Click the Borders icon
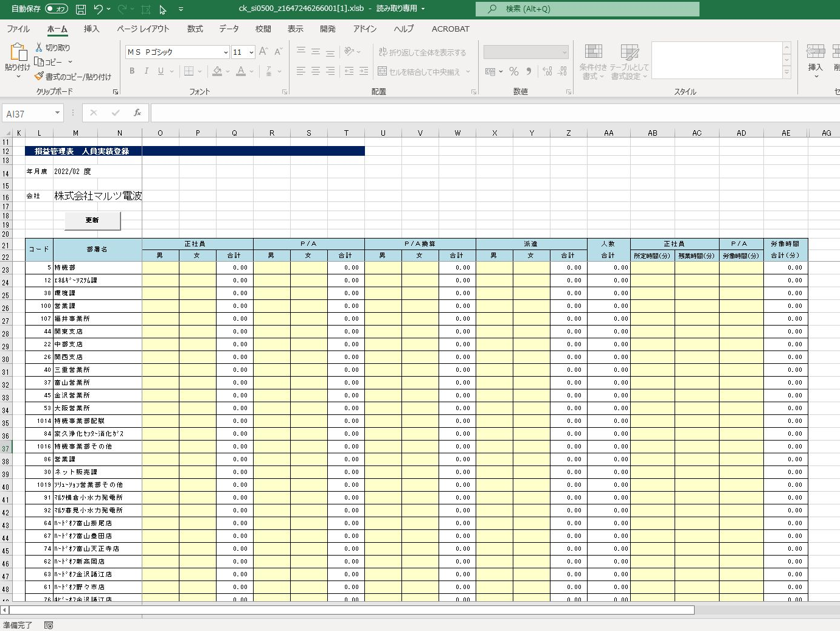Screen dimensions: 840x631 click(x=189, y=71)
